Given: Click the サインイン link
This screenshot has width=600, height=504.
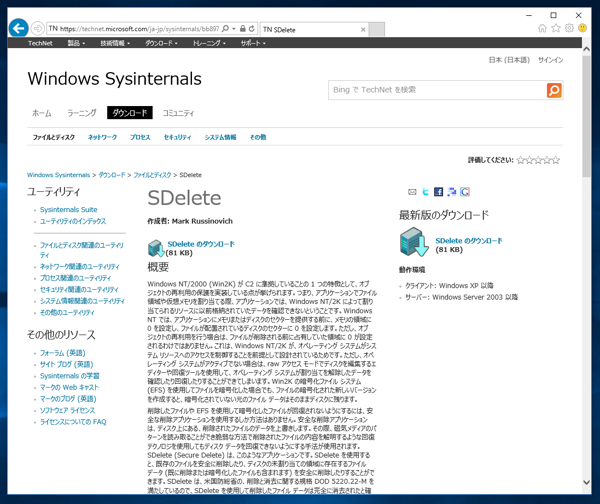Looking at the screenshot, I should point(550,60).
